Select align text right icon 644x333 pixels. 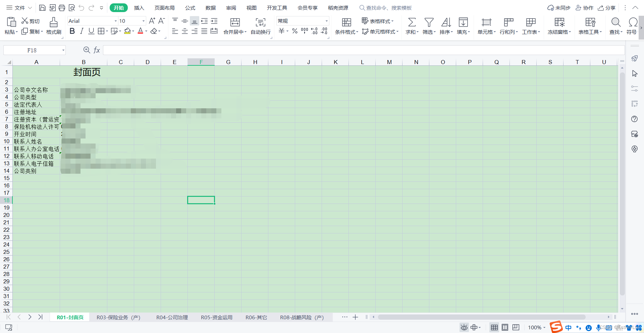195,31
